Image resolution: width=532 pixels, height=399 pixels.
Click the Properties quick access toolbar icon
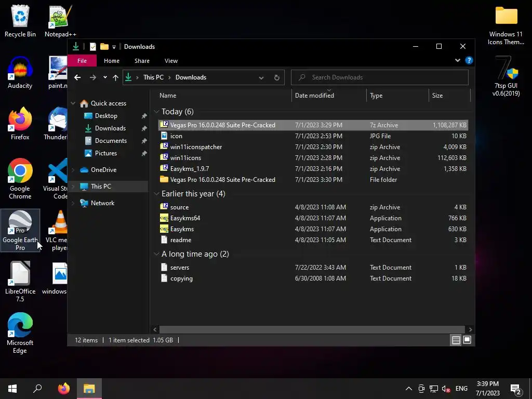[92, 46]
